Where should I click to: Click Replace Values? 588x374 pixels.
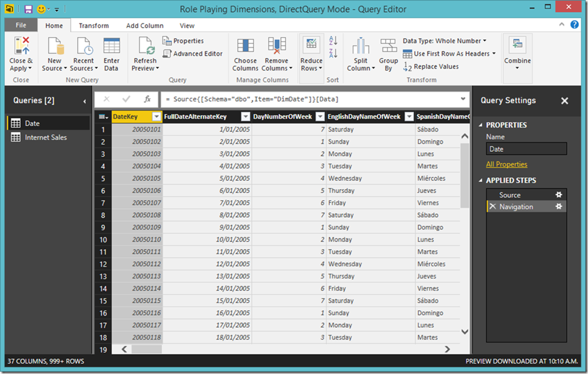pos(431,67)
